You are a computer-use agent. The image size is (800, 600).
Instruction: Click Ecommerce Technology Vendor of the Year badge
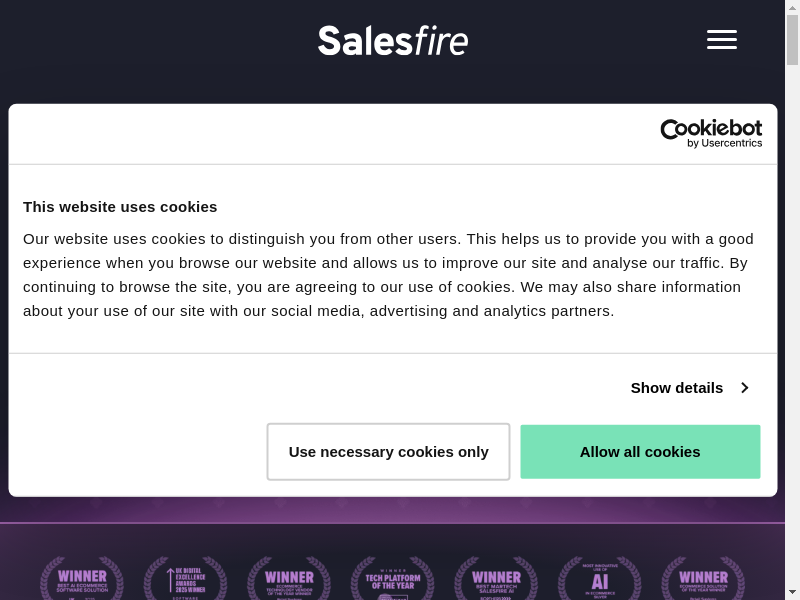(x=289, y=578)
